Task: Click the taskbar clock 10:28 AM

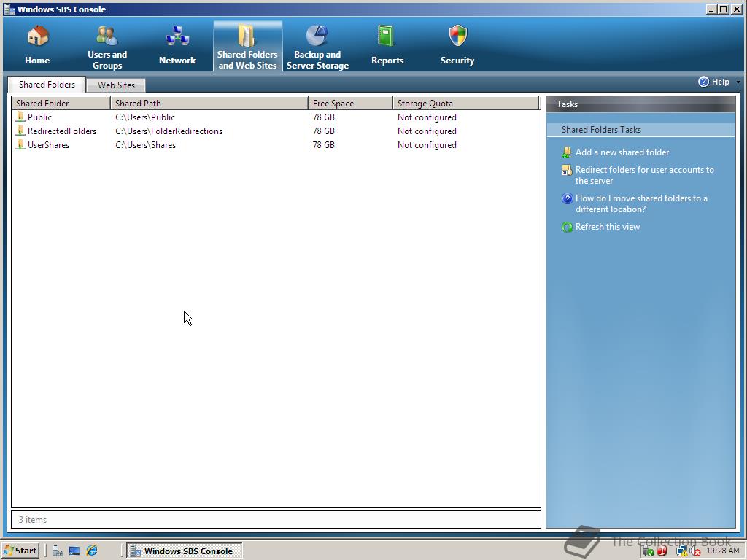Action: coord(723,551)
